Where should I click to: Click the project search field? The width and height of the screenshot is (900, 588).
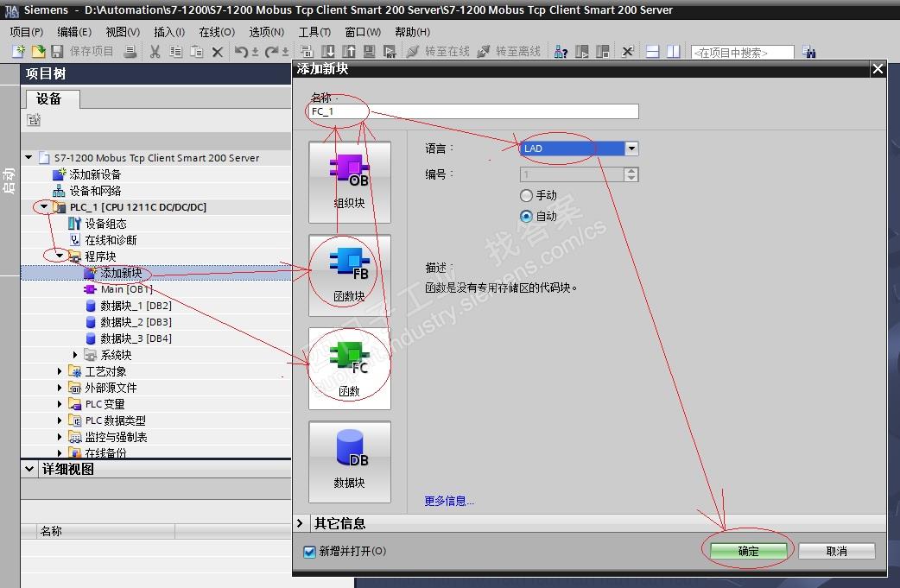(742, 52)
